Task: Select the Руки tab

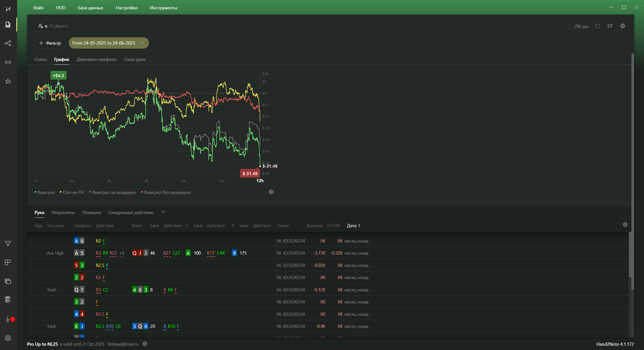Action: click(39, 213)
